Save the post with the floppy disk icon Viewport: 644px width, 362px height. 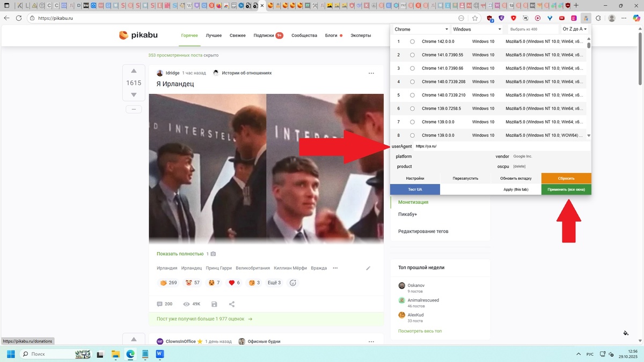pyautogui.click(x=214, y=304)
